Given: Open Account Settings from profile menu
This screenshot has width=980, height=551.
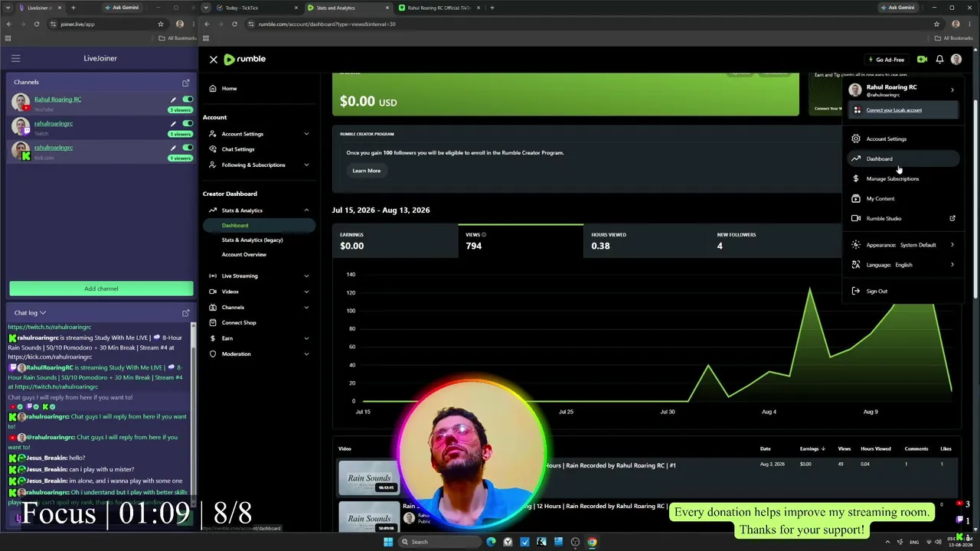Looking at the screenshot, I should pyautogui.click(x=903, y=139).
